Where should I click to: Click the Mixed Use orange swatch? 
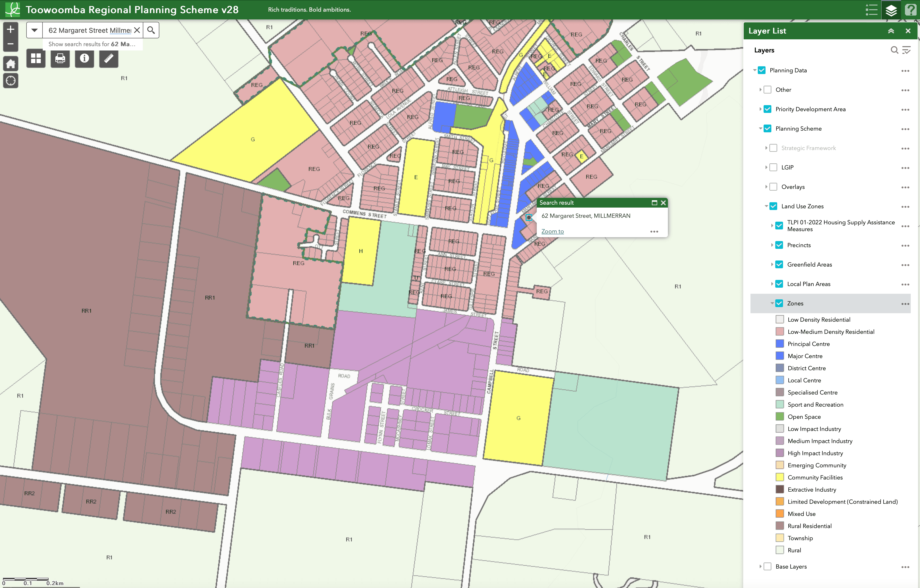(780, 513)
